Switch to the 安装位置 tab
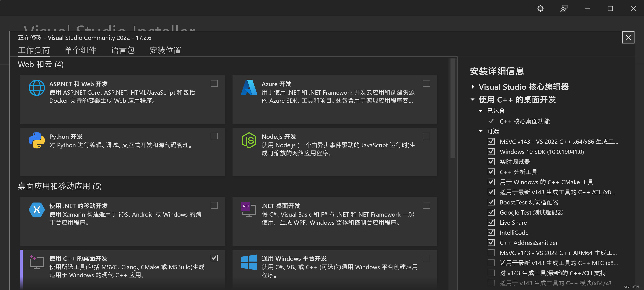This screenshot has width=644, height=290. click(165, 50)
